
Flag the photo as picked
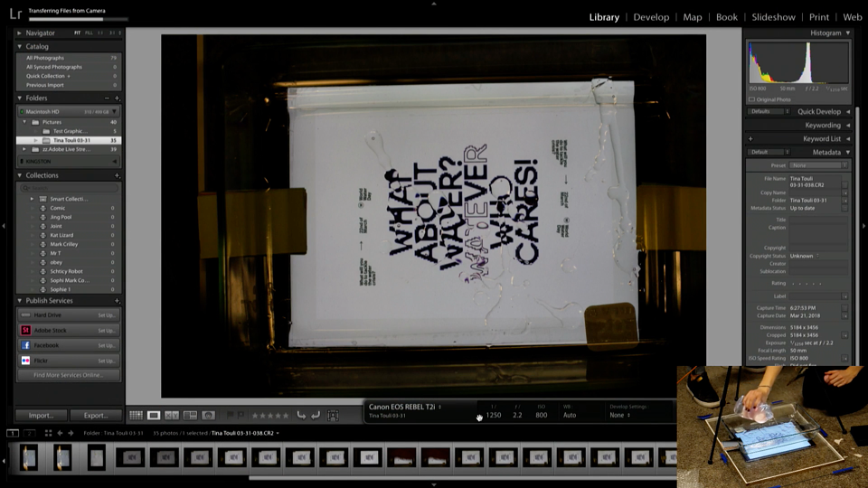230,415
